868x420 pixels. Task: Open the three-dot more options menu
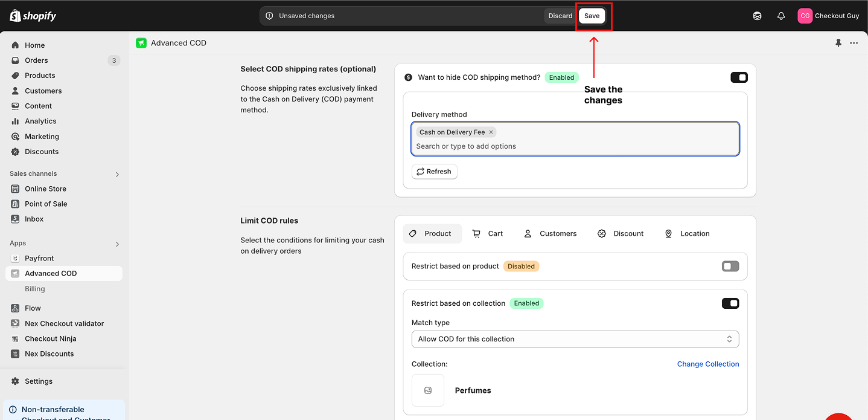pos(854,43)
